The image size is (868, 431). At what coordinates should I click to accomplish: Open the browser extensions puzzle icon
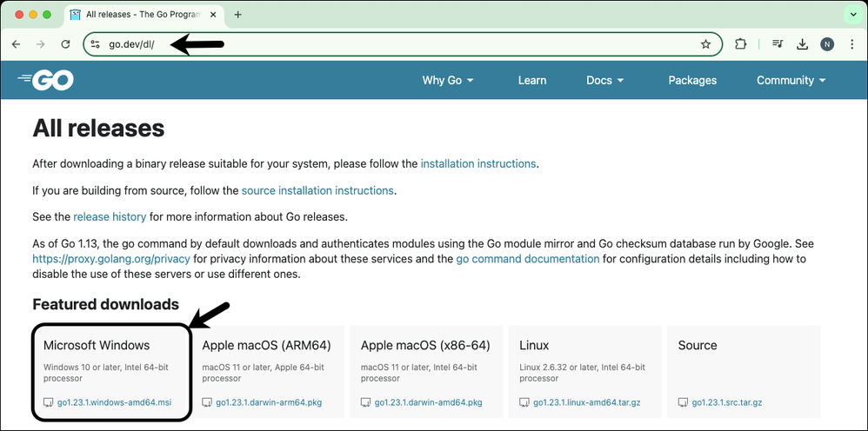click(741, 44)
